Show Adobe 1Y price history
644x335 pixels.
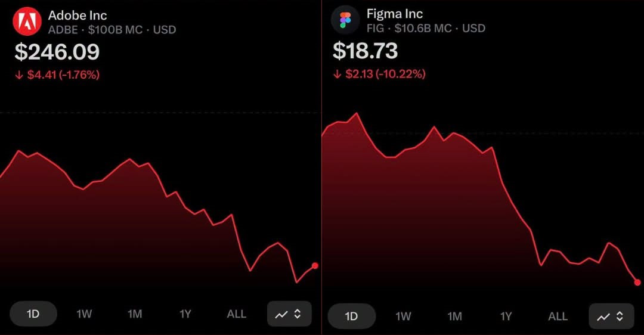185,314
